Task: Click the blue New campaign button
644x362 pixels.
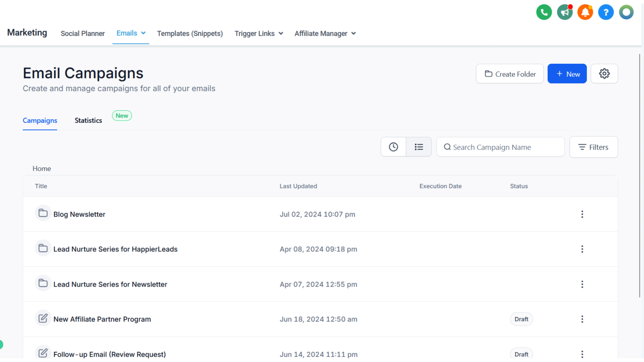Action: [x=567, y=74]
